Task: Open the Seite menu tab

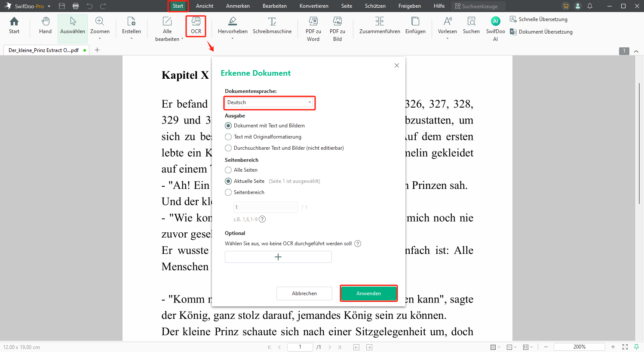Action: click(x=347, y=6)
